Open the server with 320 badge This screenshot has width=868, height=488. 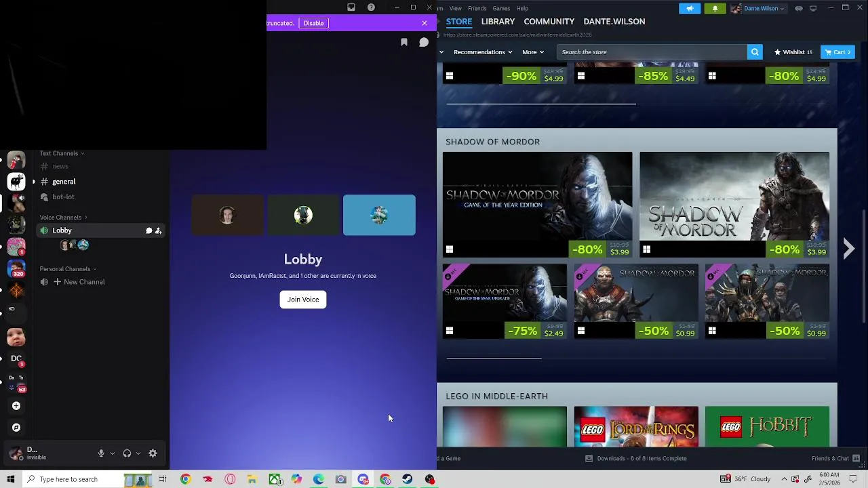tap(16, 269)
